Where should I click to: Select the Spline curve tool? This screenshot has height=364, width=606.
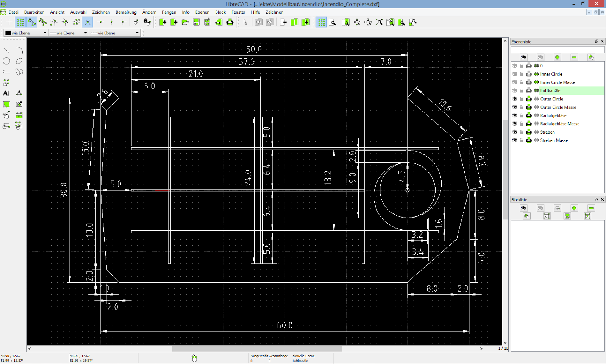tap(19, 72)
